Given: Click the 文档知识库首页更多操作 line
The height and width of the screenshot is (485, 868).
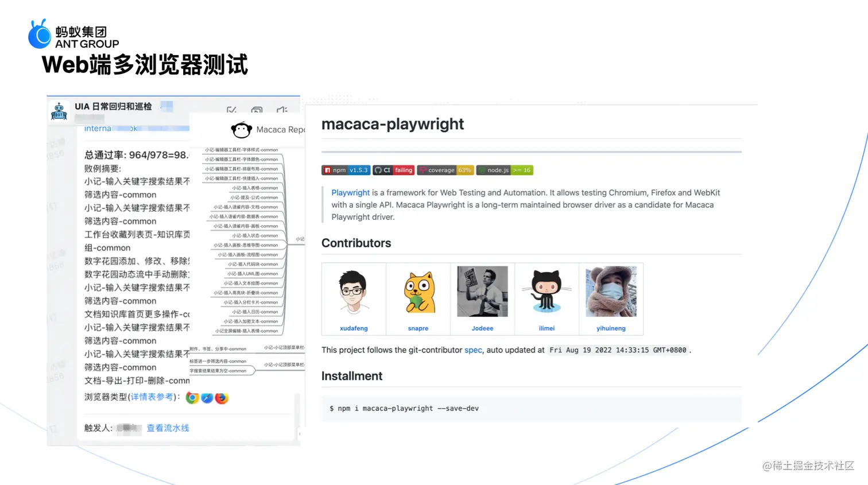Looking at the screenshot, I should point(137,315).
